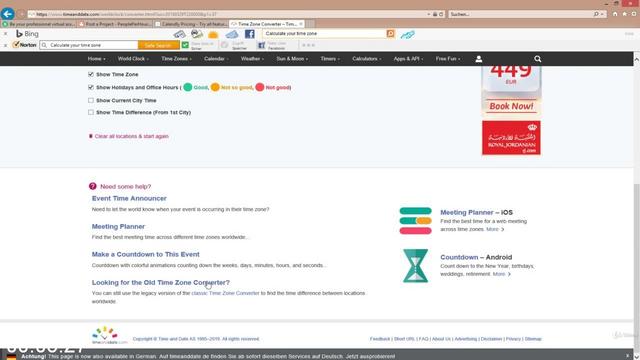Open the Feedback footer link

tap(380, 339)
